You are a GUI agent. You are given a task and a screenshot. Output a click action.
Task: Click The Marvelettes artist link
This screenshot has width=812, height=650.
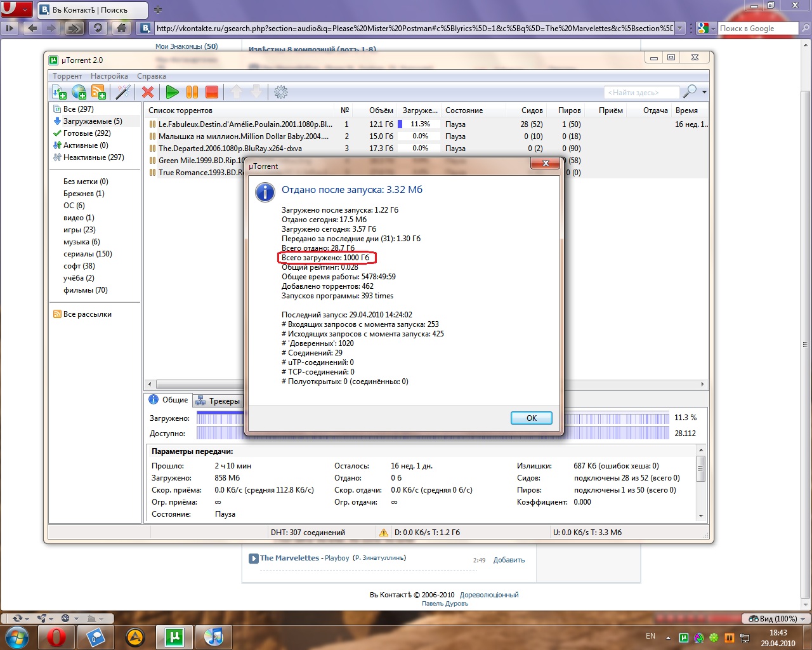point(289,558)
